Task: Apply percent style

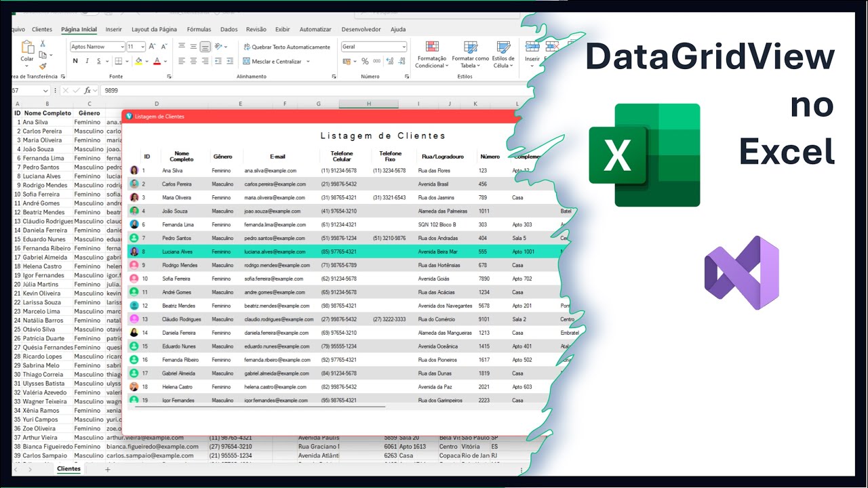Action: pyautogui.click(x=365, y=61)
